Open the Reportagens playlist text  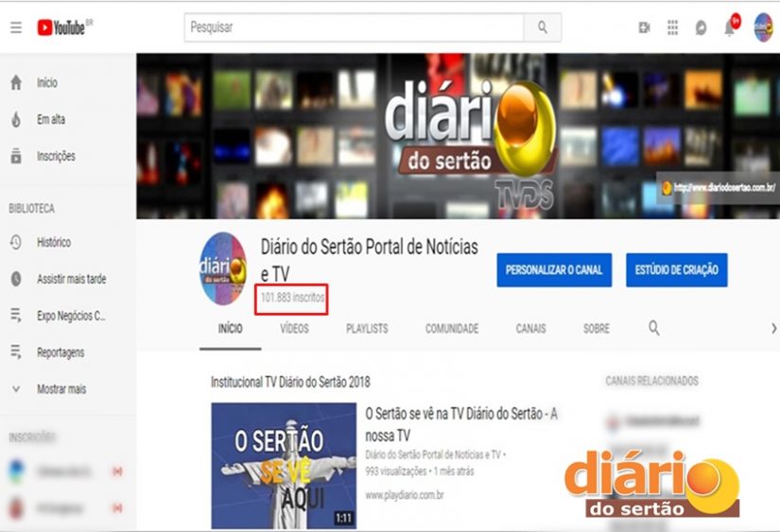(x=61, y=352)
